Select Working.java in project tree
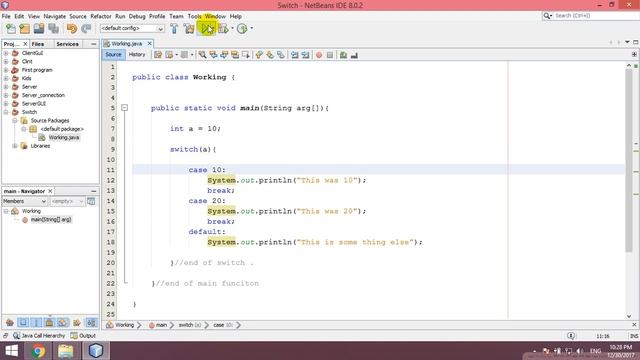640x360 pixels. pyautogui.click(x=64, y=138)
